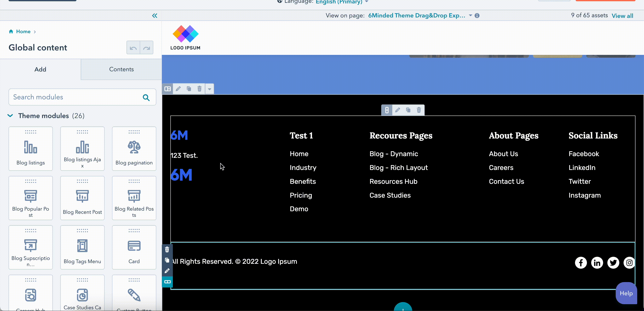
Task: Select the Blog listings Ajax module
Action: [x=82, y=149]
